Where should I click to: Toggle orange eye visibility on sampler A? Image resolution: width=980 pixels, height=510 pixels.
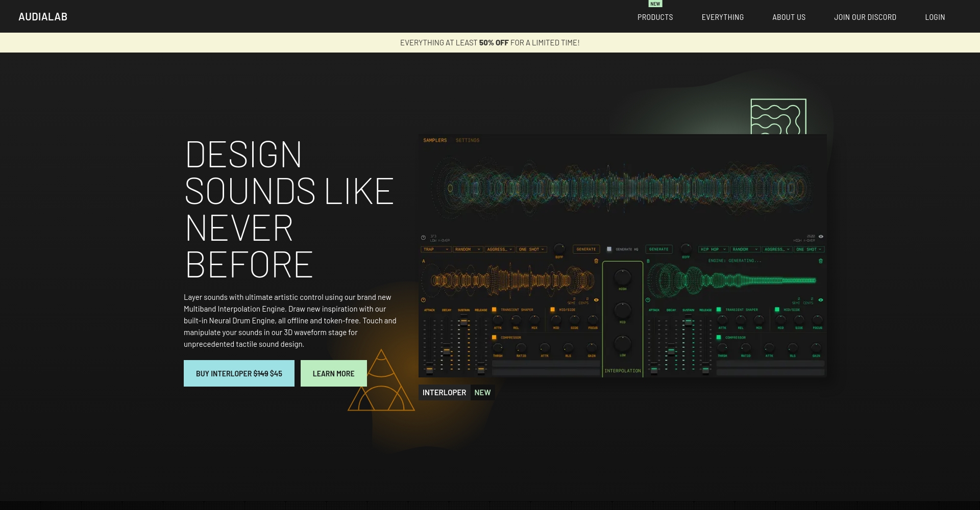pyautogui.click(x=596, y=300)
